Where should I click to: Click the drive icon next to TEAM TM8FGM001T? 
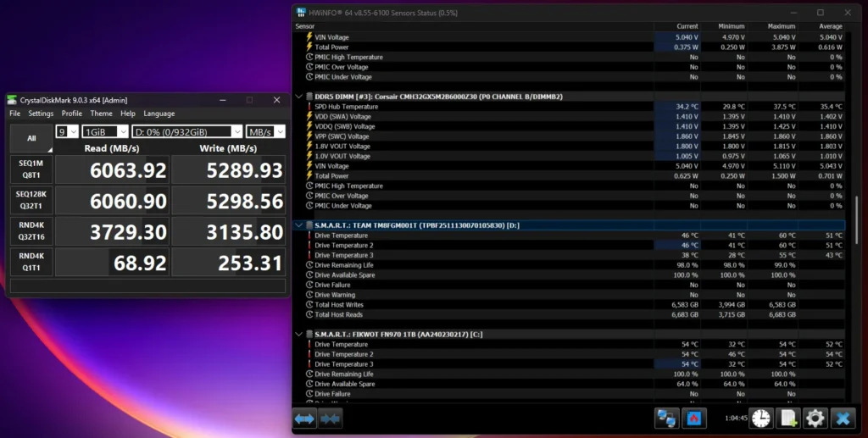[x=309, y=225]
